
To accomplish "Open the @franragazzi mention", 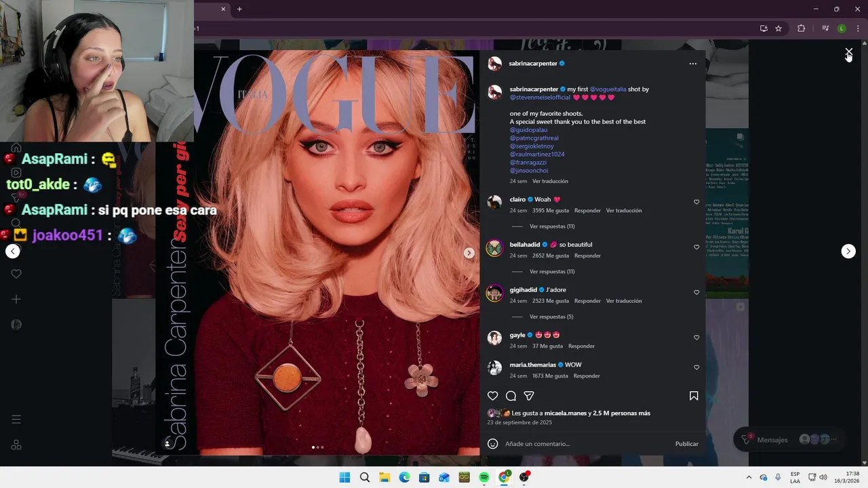I will pyautogui.click(x=528, y=163).
